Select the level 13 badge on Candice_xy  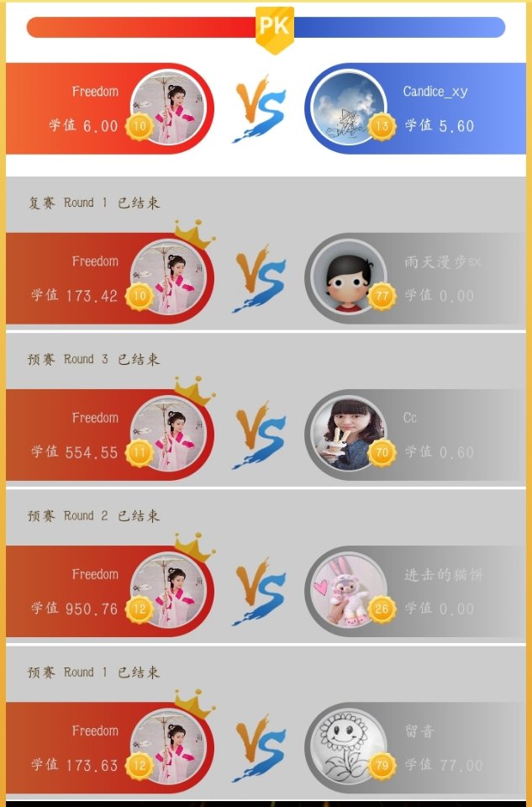[382, 126]
